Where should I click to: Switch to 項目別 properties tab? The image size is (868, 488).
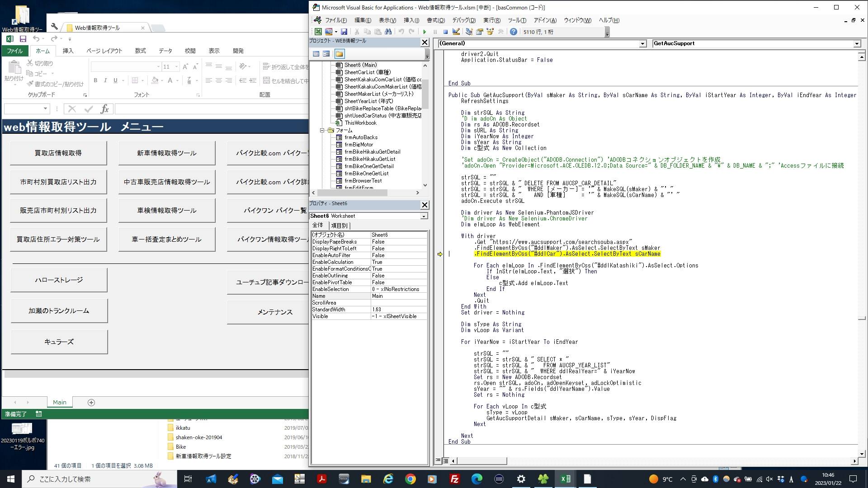[339, 225]
